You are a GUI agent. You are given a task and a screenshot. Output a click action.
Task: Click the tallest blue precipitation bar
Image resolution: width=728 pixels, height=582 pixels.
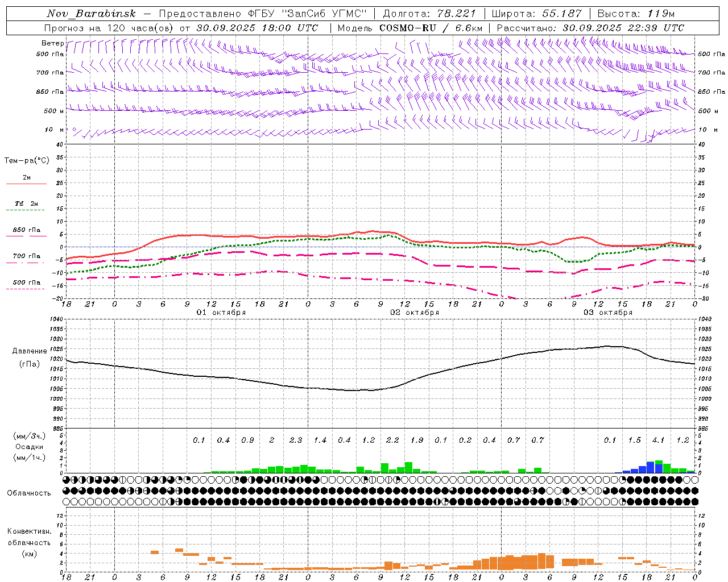pyautogui.click(x=651, y=468)
